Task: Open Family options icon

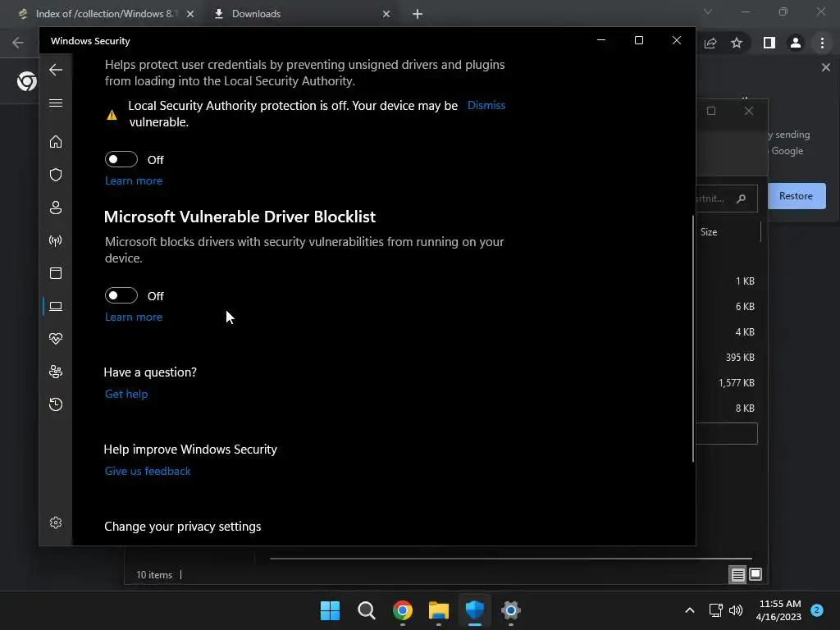Action: [x=56, y=372]
